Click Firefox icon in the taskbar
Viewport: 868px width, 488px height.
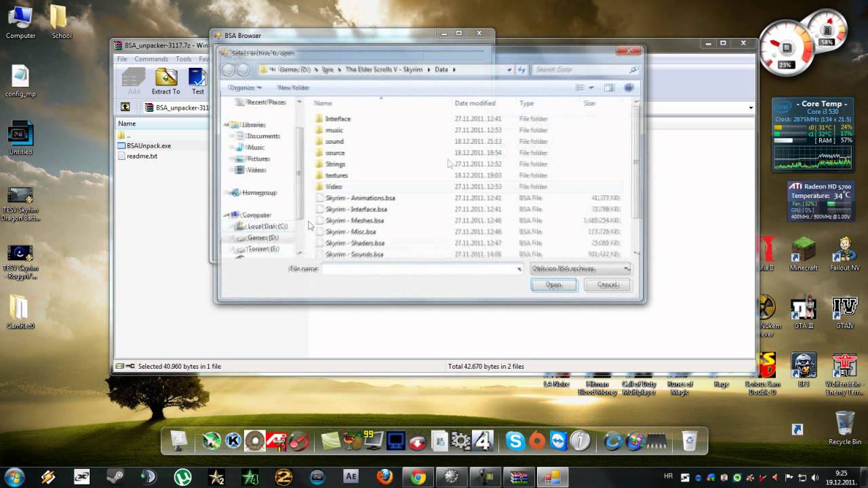(384, 477)
